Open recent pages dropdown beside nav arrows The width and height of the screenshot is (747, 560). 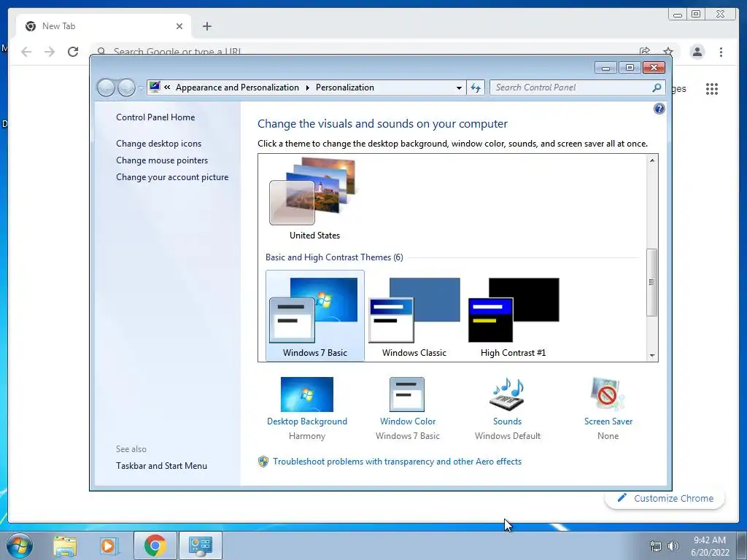coord(141,88)
